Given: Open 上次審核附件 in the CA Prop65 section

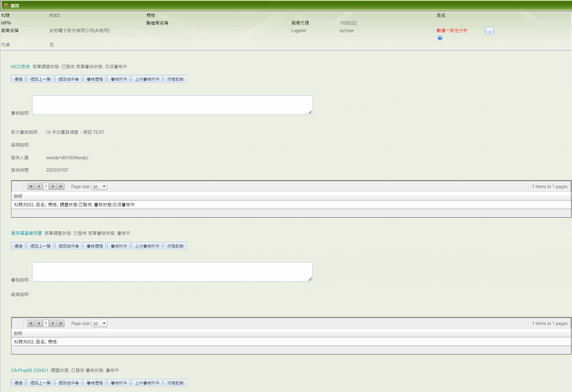Looking at the screenshot, I should [147, 383].
